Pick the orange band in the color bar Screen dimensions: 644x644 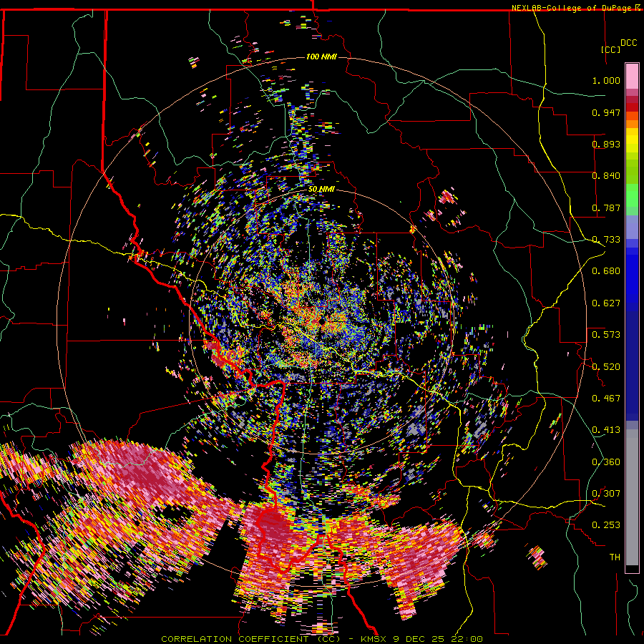632,124
